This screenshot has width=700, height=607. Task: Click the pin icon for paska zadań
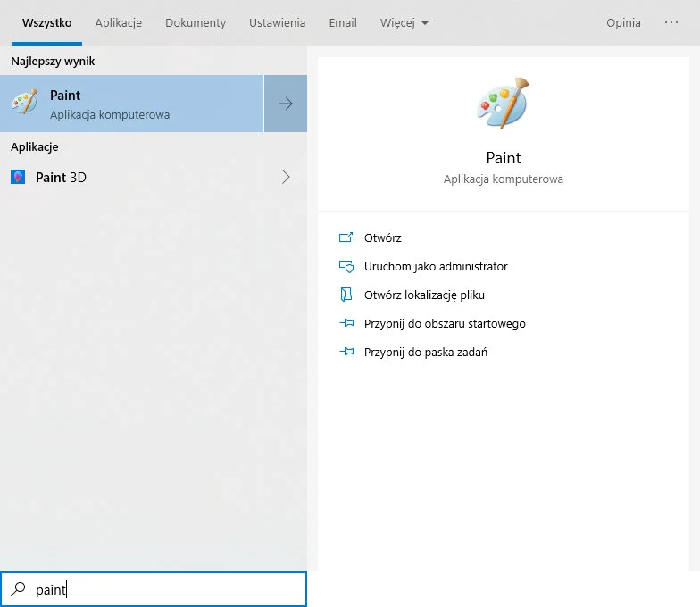[346, 353]
